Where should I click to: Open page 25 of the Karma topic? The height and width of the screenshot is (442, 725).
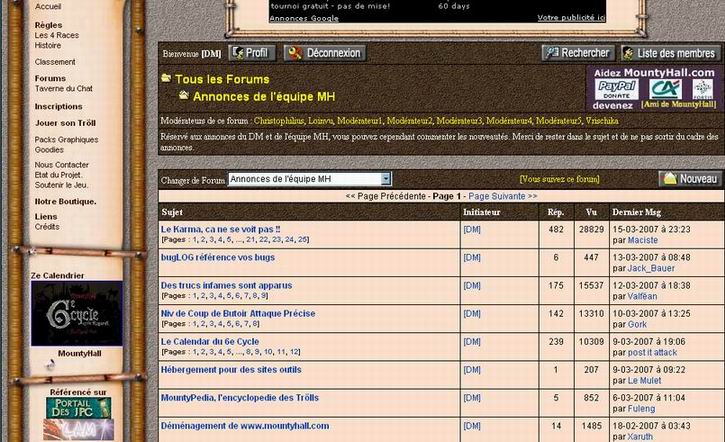(x=303, y=240)
